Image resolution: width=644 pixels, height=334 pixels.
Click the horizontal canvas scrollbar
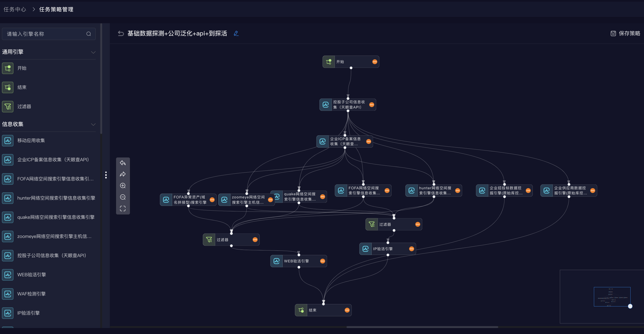422,327
